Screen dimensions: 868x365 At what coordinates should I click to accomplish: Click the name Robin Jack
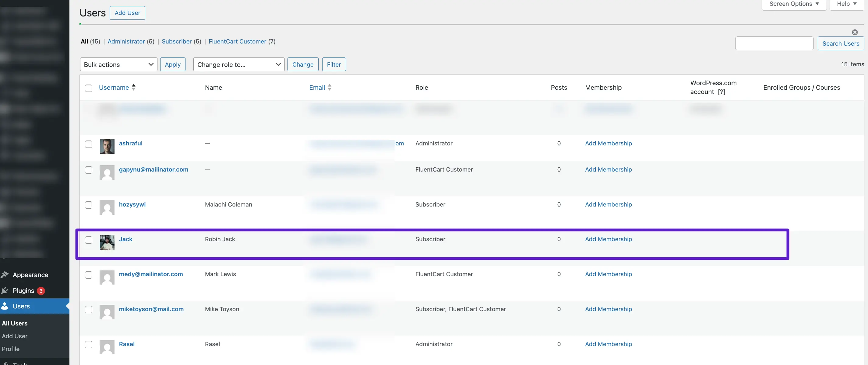click(x=220, y=239)
